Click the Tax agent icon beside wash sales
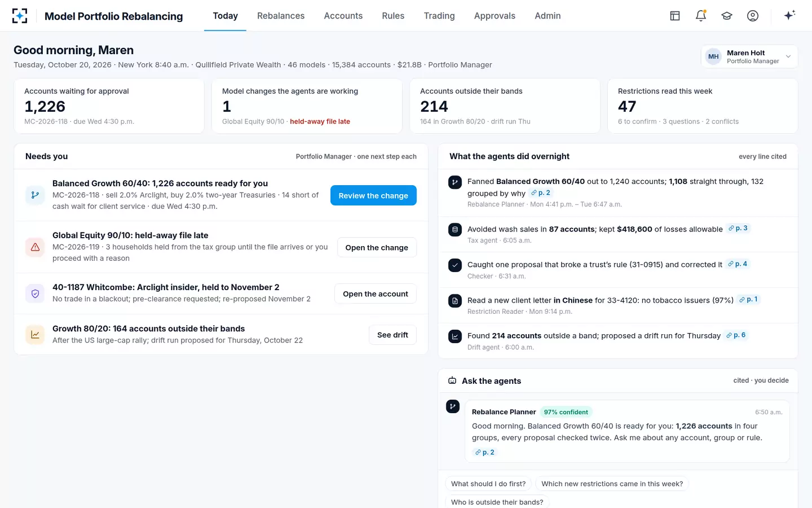This screenshot has height=508, width=812. 455,230
